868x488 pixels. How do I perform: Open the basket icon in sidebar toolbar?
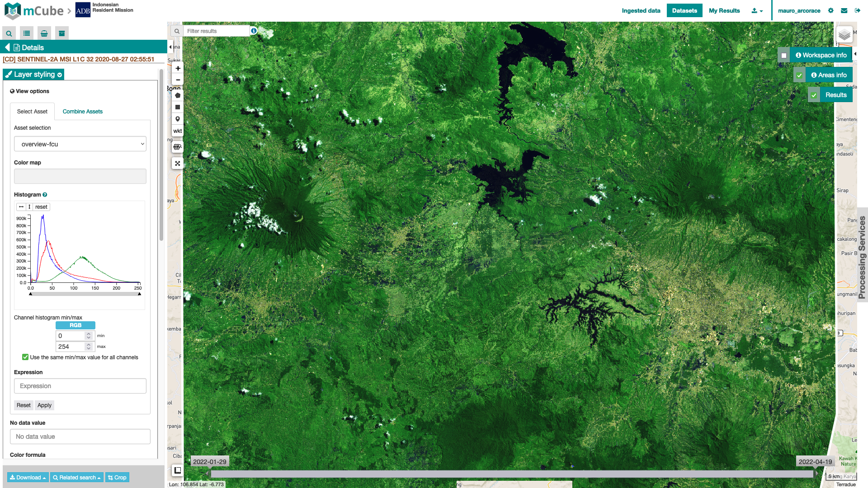pos(44,33)
